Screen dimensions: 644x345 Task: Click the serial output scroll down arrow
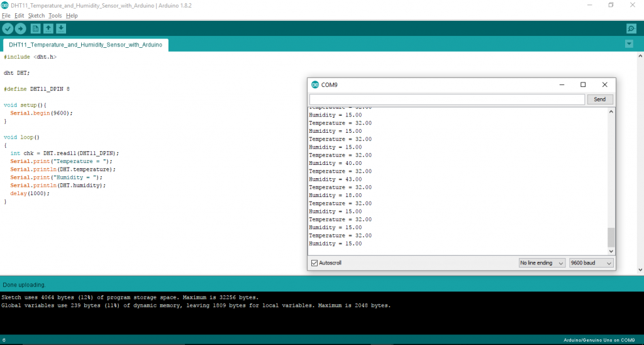611,251
